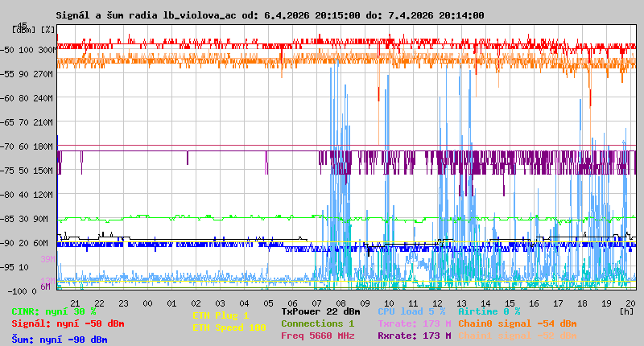Click the '04' hour tick label
The image size is (644, 346).
244,303
